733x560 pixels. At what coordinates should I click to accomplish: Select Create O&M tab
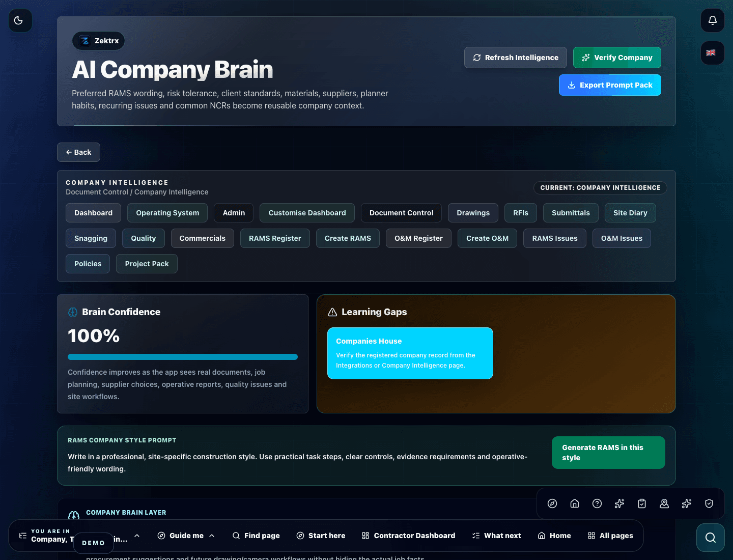tap(487, 238)
